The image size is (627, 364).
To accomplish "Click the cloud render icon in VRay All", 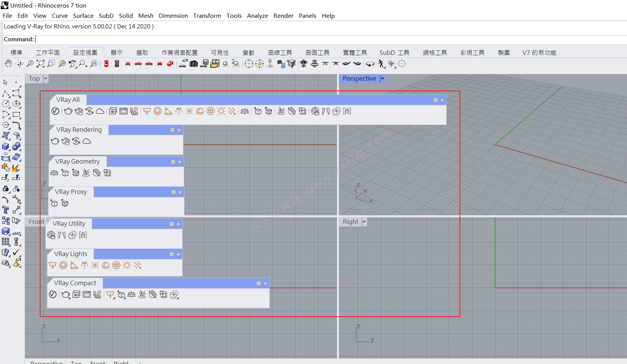I will point(100,111).
